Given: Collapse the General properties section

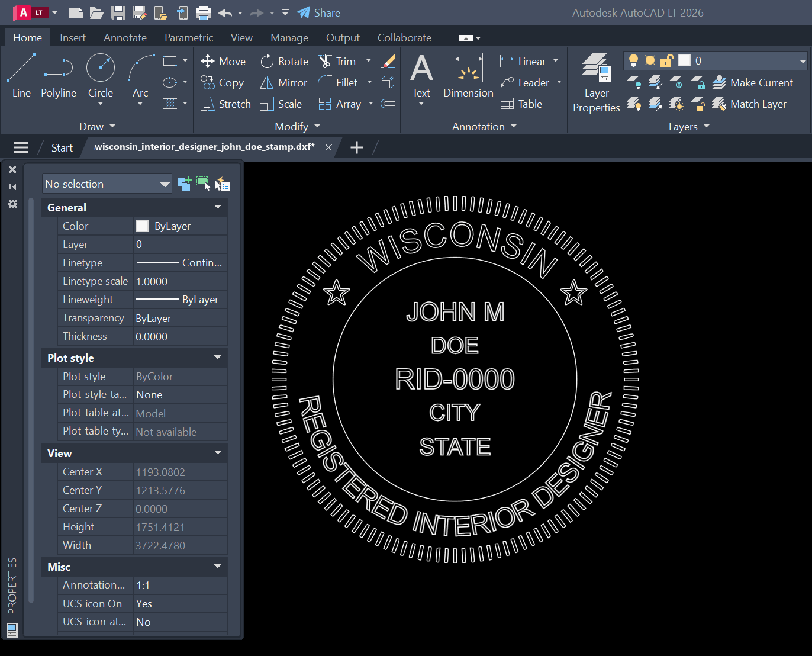Looking at the screenshot, I should click(x=218, y=207).
